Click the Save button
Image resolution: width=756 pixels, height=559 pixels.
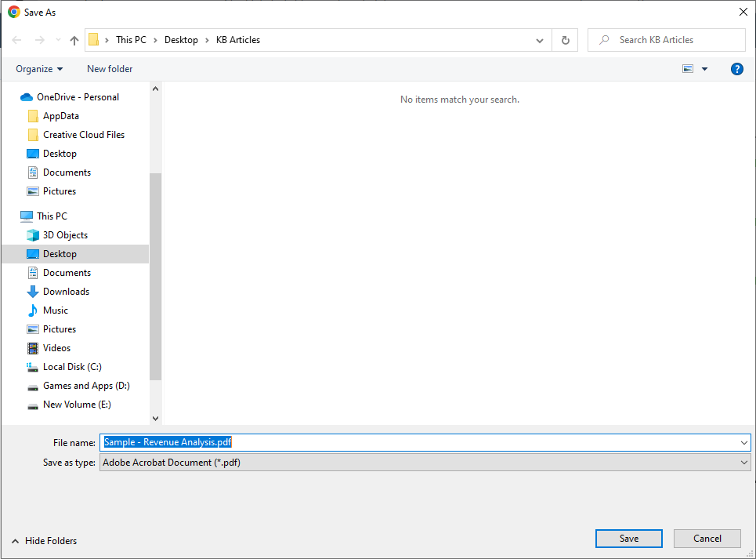click(628, 539)
